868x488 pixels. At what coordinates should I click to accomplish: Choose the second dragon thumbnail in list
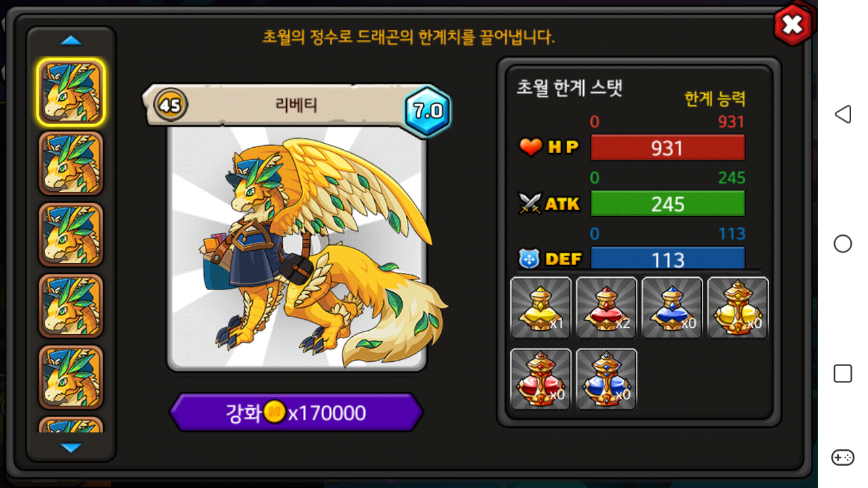point(71,163)
